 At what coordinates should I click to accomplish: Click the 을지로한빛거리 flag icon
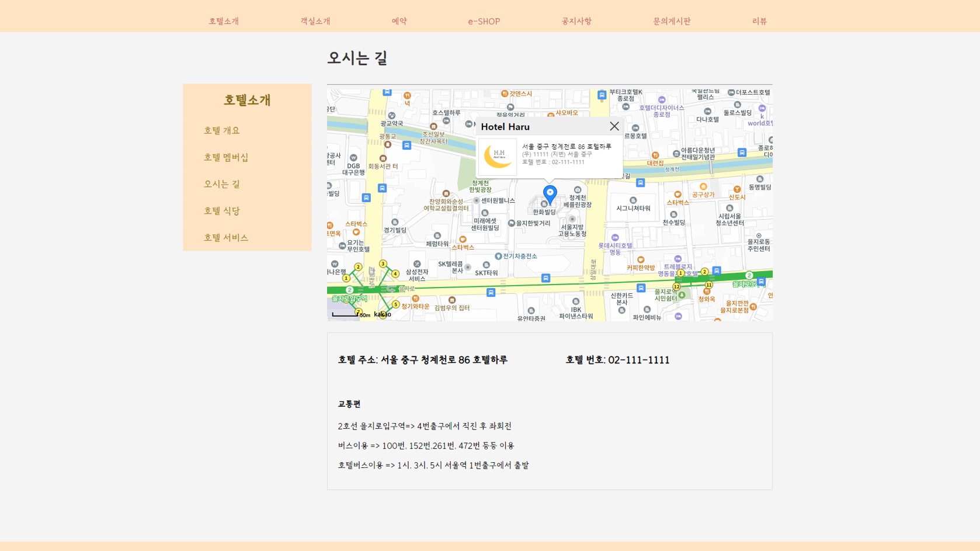point(512,223)
